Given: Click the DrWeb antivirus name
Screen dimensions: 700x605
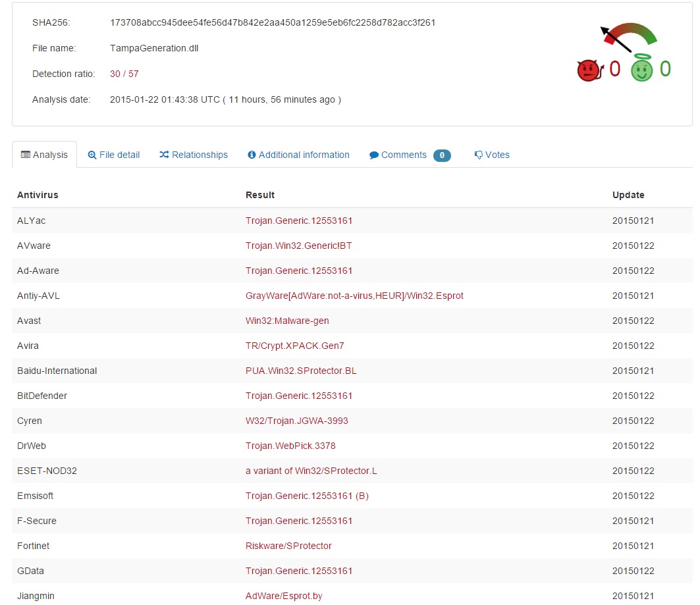Looking at the screenshot, I should [31, 446].
